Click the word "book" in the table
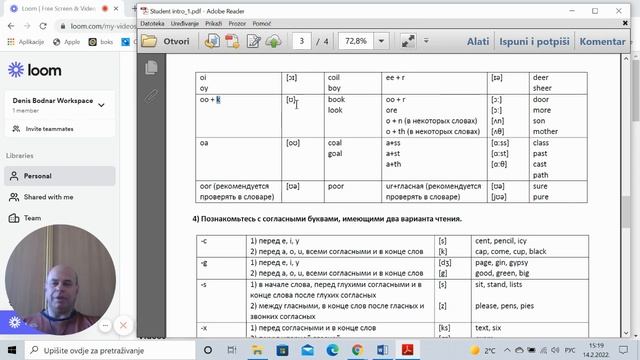Screen dimensions: 640x360 coord(336,99)
